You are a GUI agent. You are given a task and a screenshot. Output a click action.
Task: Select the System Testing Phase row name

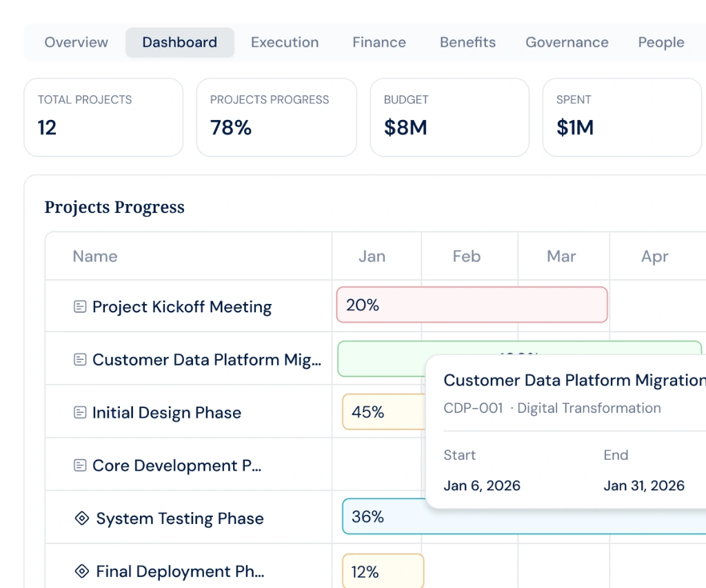click(x=180, y=518)
